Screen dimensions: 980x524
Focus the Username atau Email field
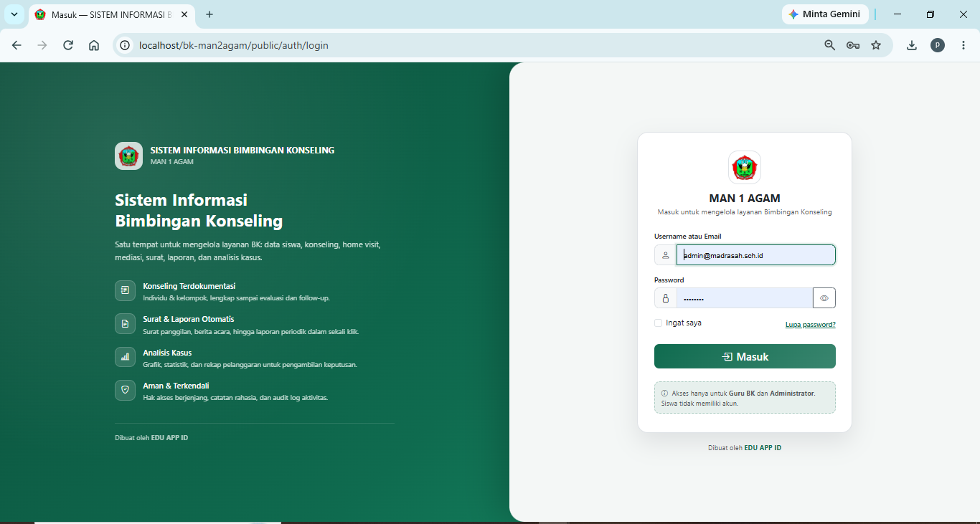[x=756, y=255]
